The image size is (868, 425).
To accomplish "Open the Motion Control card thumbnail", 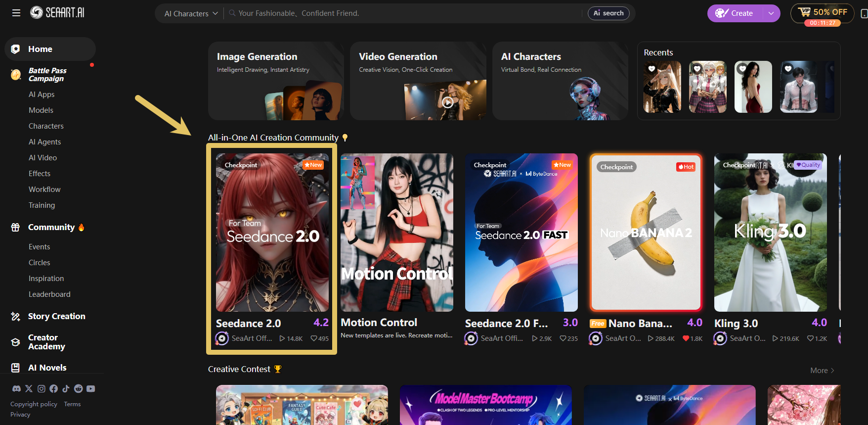I will point(397,233).
